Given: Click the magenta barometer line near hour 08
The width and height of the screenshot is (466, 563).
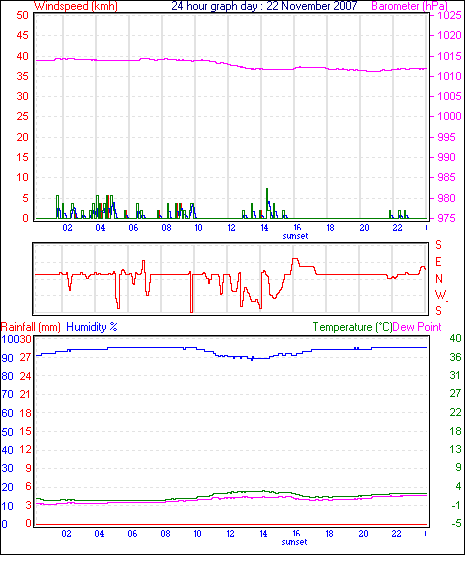Looking at the screenshot, I should pos(166,59).
